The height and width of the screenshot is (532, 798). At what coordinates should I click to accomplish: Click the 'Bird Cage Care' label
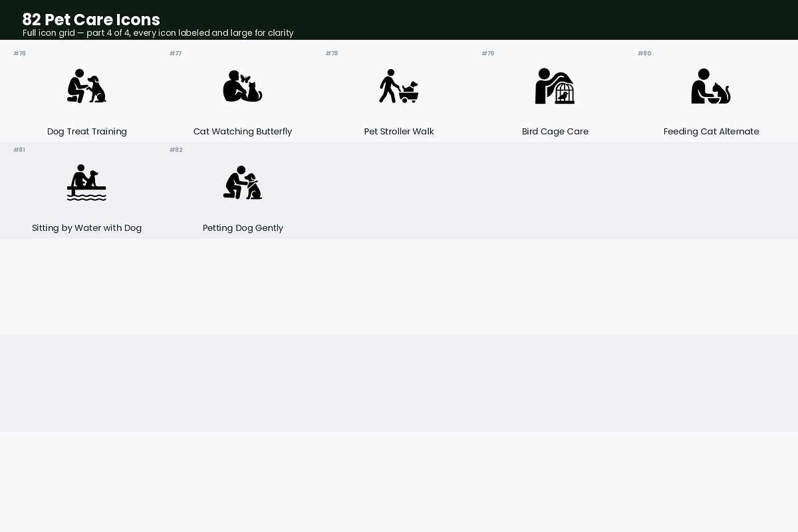click(555, 132)
